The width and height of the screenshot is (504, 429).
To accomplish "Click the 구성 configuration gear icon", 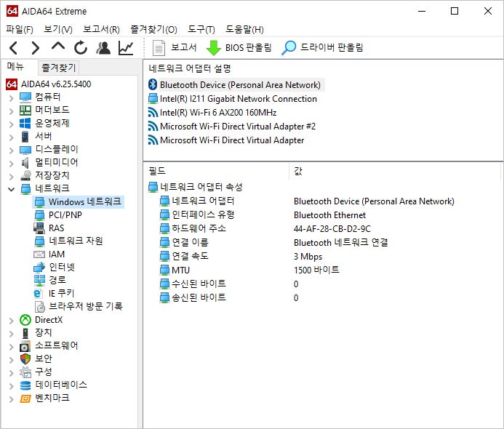I will tap(25, 372).
